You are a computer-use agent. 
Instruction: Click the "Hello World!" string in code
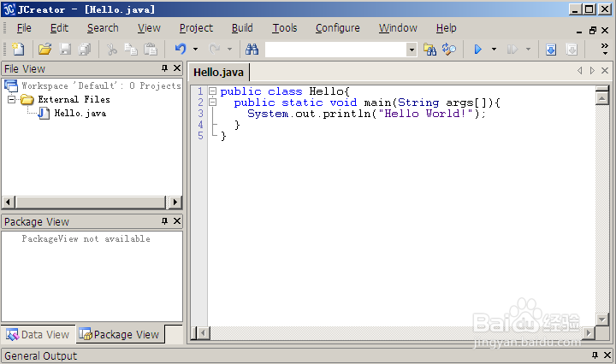pos(425,114)
